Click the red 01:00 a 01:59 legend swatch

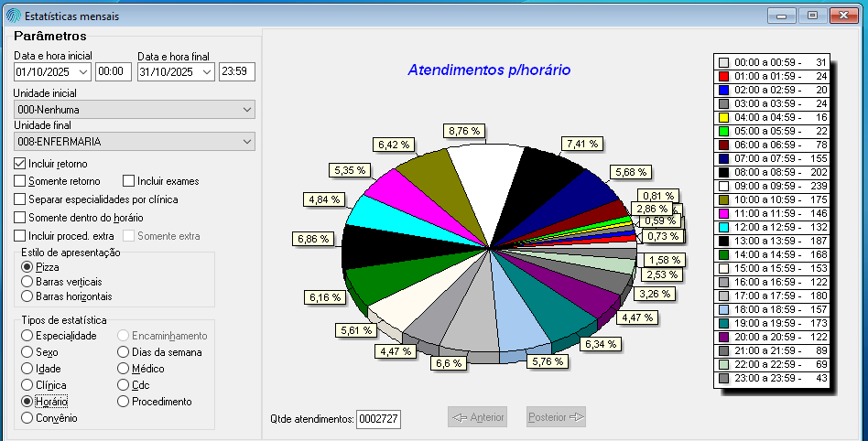click(723, 76)
